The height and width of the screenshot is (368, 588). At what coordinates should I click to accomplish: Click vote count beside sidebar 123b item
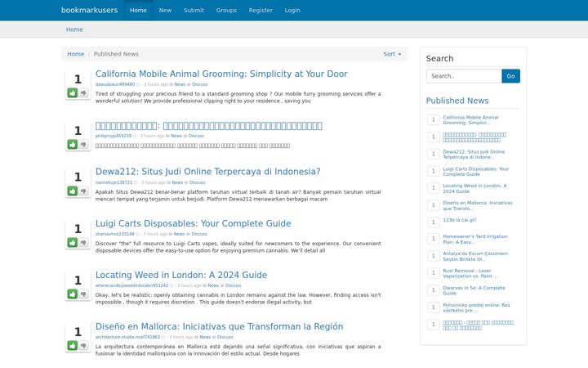pos(433,222)
